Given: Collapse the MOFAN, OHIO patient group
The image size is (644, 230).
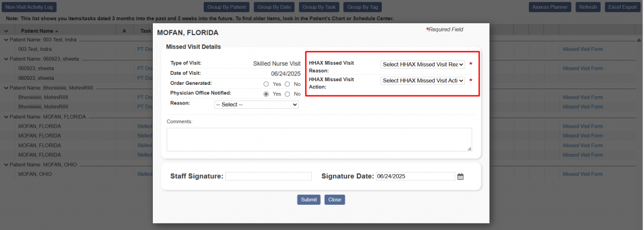Looking at the screenshot, I should point(6,165).
